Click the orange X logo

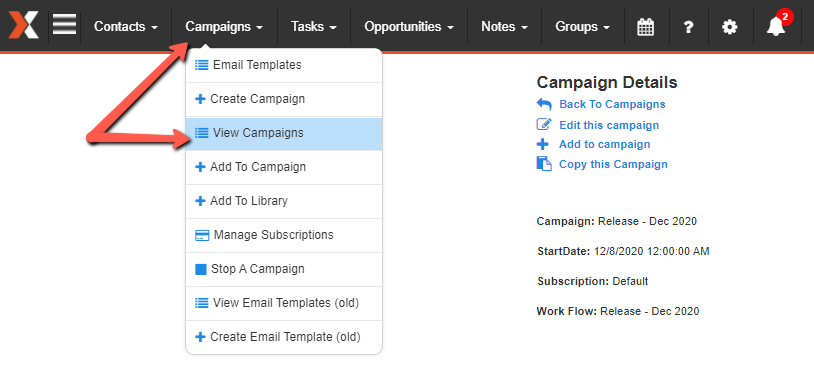click(x=23, y=25)
